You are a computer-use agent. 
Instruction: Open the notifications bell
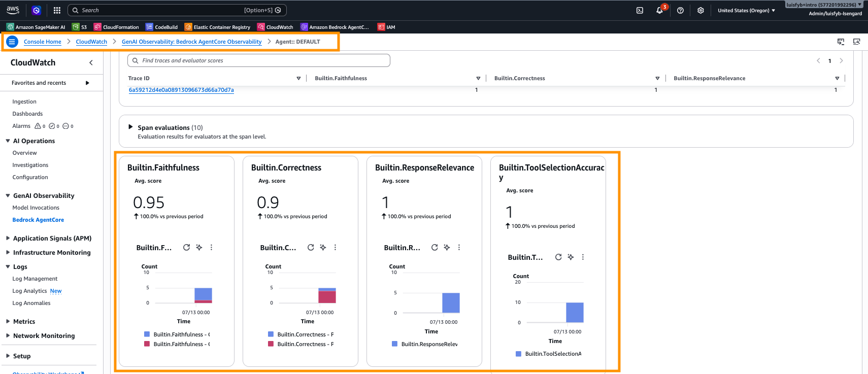tap(659, 10)
